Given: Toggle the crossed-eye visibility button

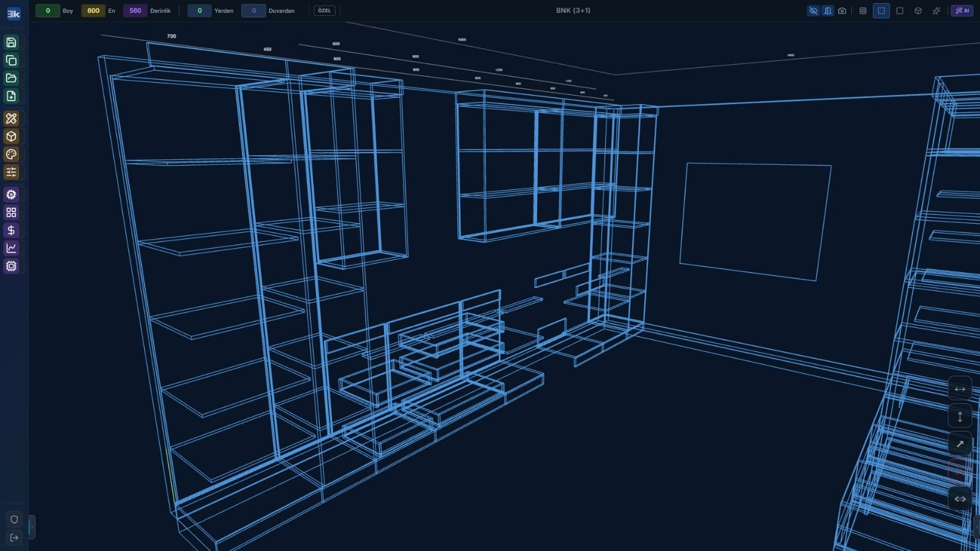Looking at the screenshot, I should pyautogui.click(x=813, y=11).
